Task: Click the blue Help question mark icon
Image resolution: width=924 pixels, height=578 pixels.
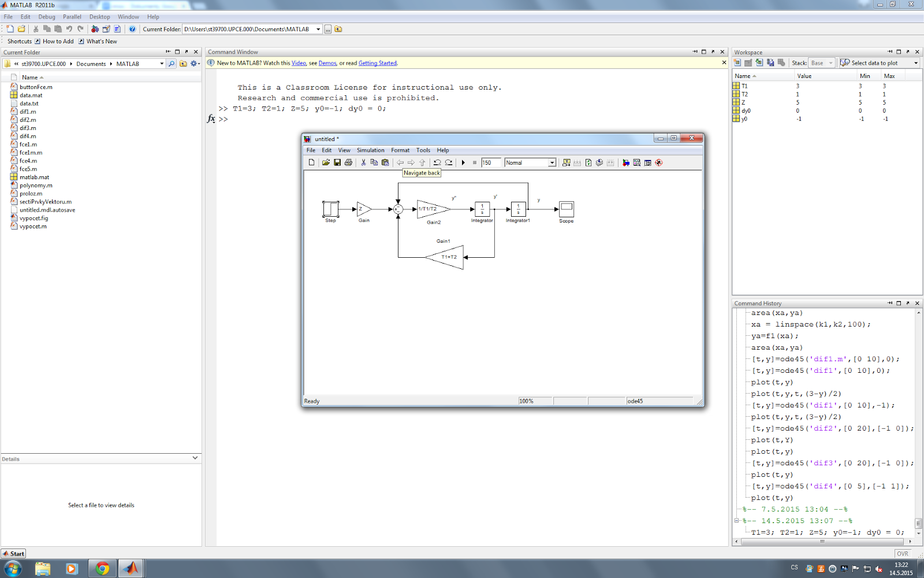Action: (x=132, y=29)
